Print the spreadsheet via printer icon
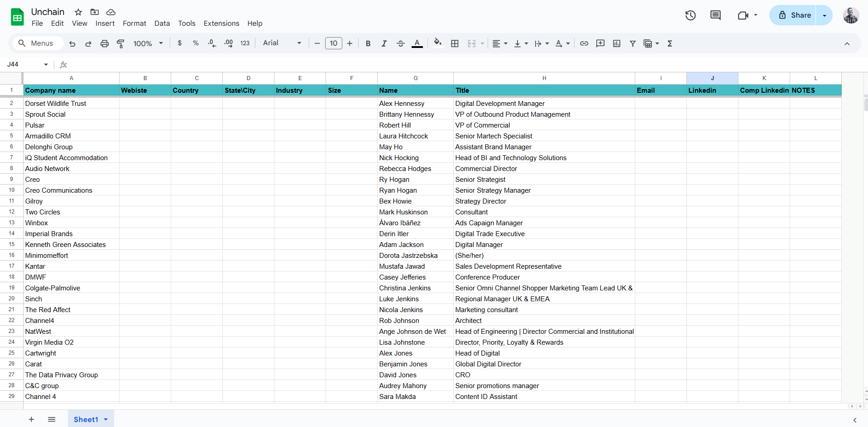Viewport: 868px width, 427px height. (105, 43)
